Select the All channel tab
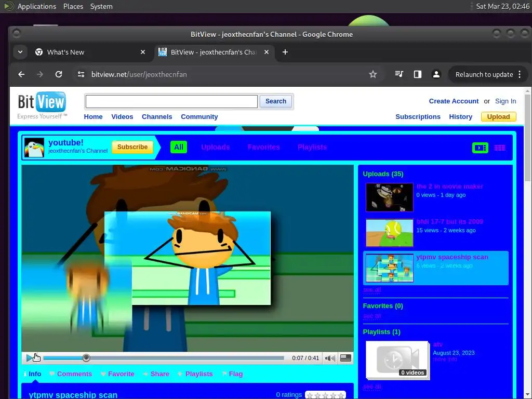The height and width of the screenshot is (399, 532). pos(179,147)
